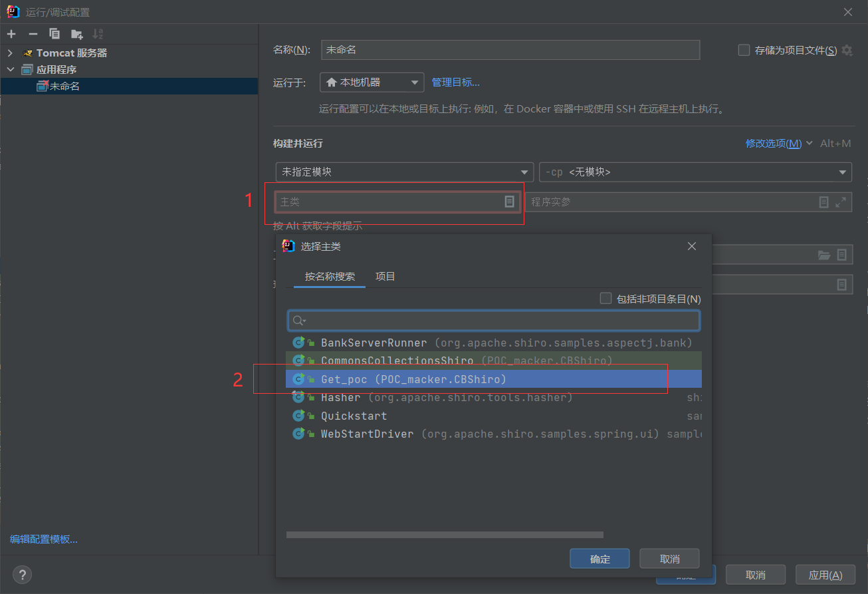The height and width of the screenshot is (594, 868).
Task: Open the 本地机器 run target dropdown
Action: coord(372,82)
